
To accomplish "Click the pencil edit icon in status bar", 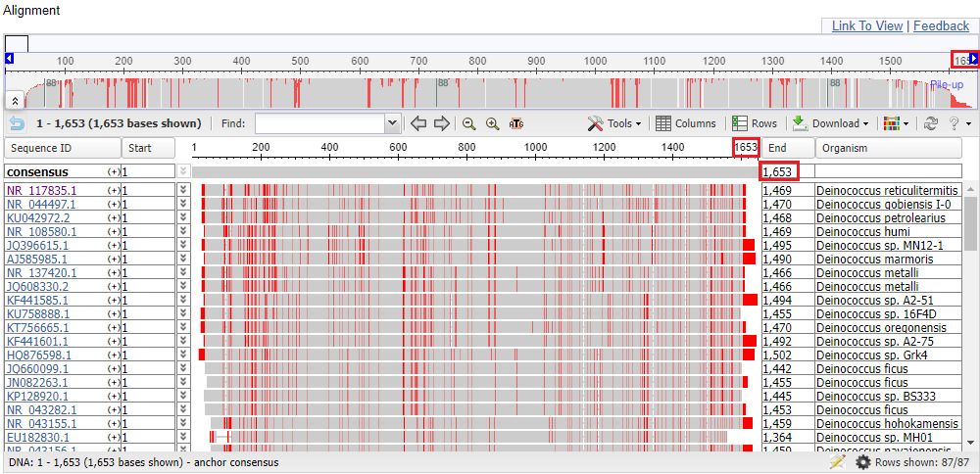I will point(838,463).
